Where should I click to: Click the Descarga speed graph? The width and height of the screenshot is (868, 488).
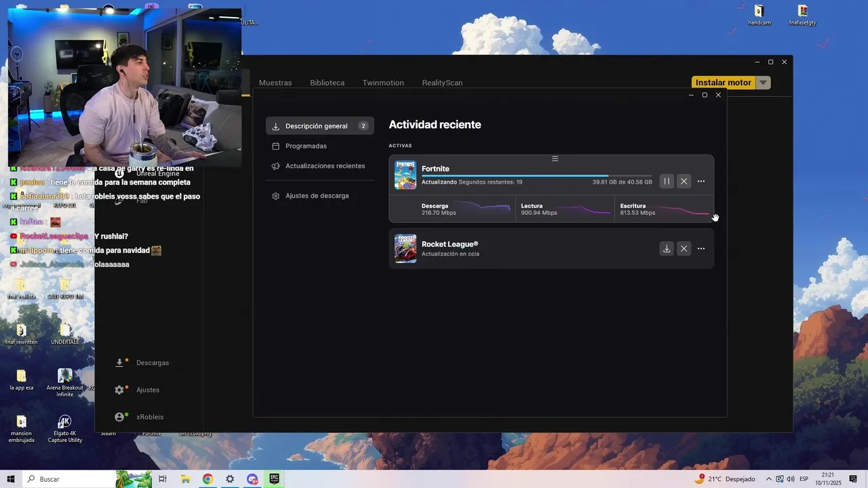[481, 209]
